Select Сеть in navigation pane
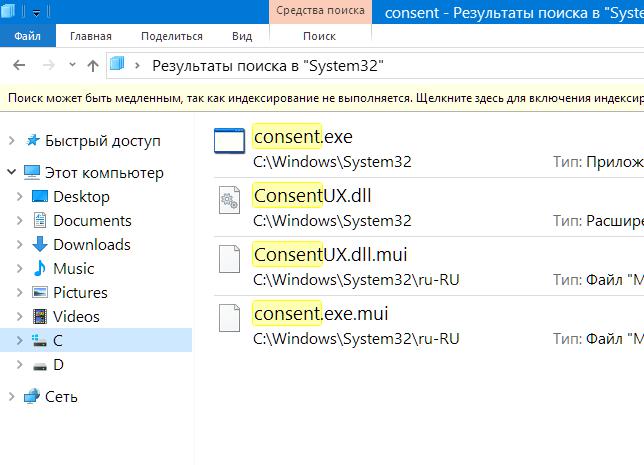 (61, 396)
